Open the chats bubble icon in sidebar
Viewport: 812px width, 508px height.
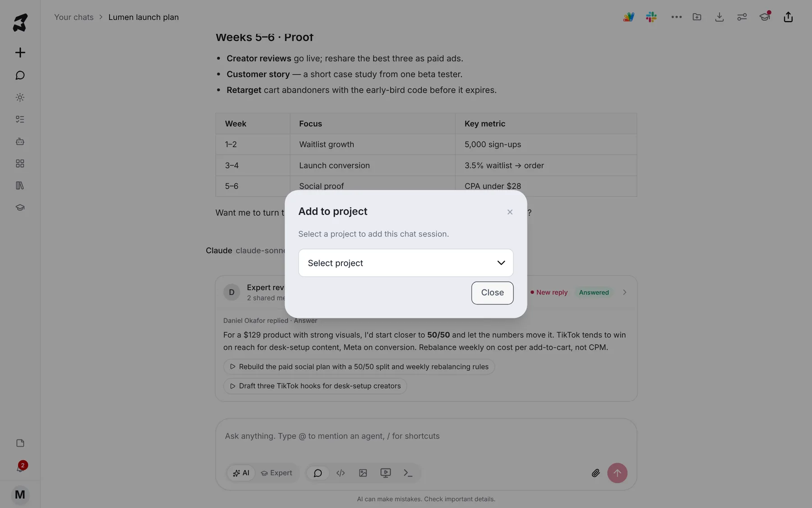click(20, 75)
